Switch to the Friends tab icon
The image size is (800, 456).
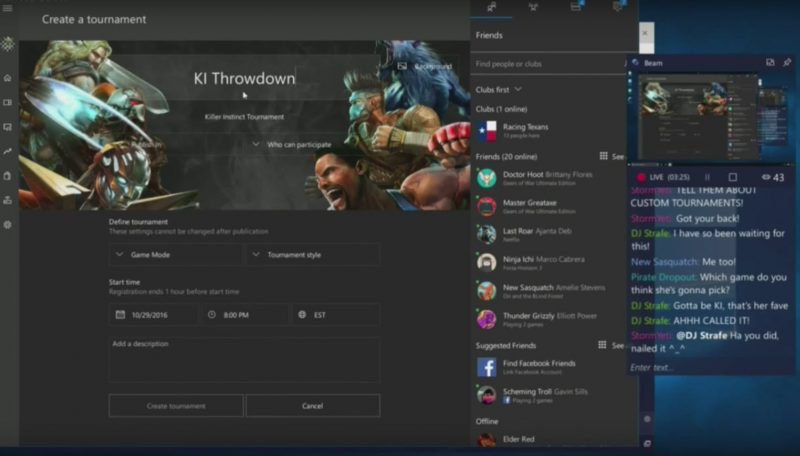pos(491,7)
